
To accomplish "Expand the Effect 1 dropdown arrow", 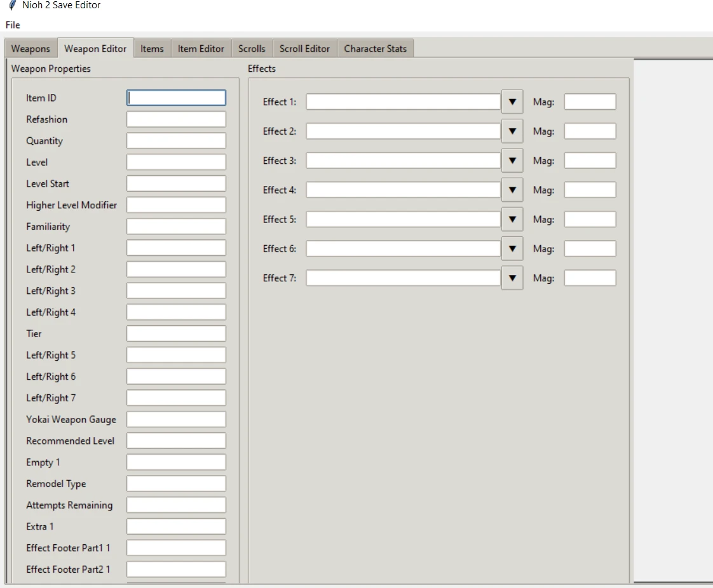I will pyautogui.click(x=512, y=102).
